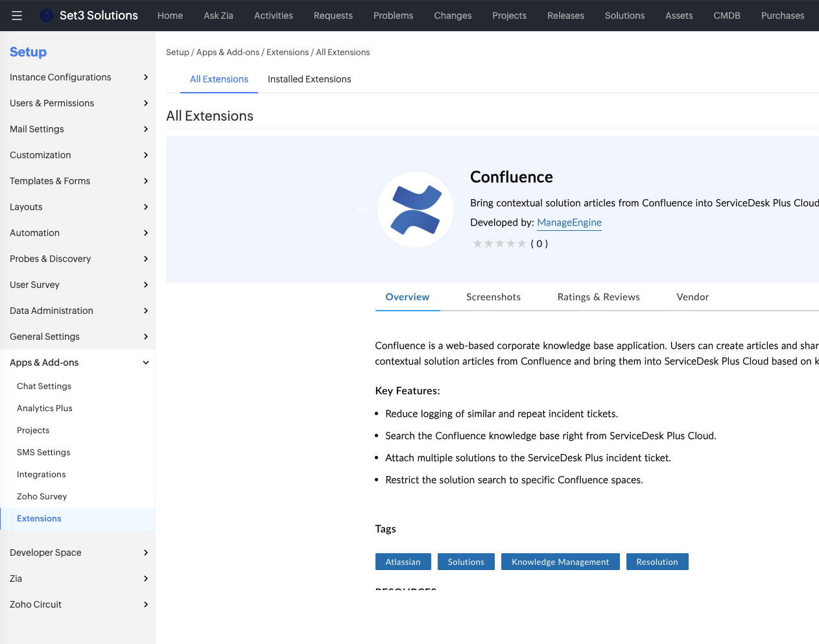Expand General Settings section
The width and height of the screenshot is (819, 644).
78,337
